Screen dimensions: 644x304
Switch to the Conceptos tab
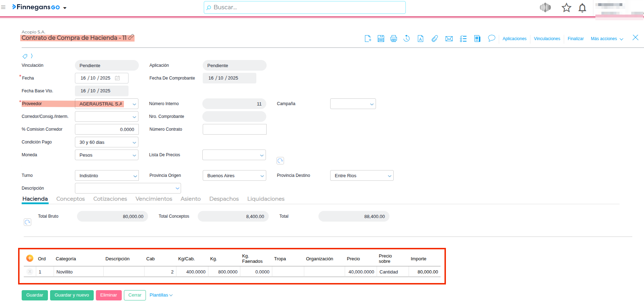coord(70,199)
